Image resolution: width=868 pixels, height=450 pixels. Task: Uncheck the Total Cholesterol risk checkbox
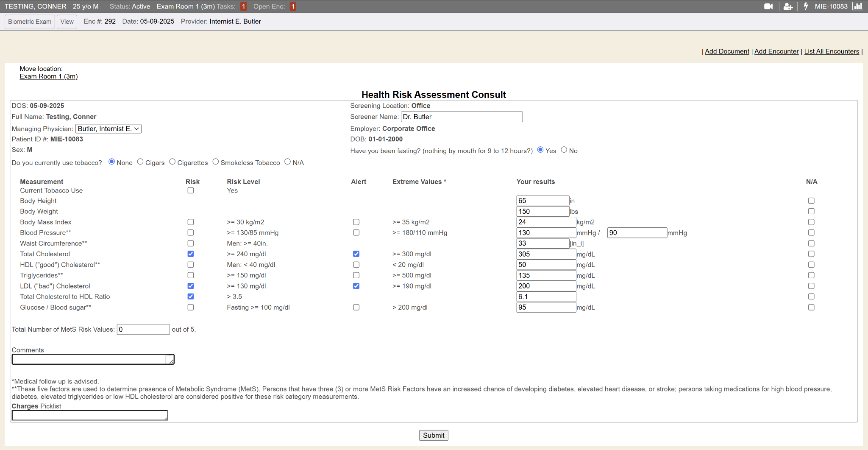click(191, 254)
